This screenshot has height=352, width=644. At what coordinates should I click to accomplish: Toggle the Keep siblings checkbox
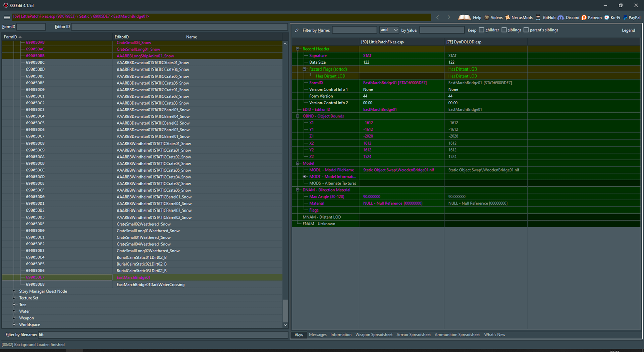pyautogui.click(x=504, y=30)
